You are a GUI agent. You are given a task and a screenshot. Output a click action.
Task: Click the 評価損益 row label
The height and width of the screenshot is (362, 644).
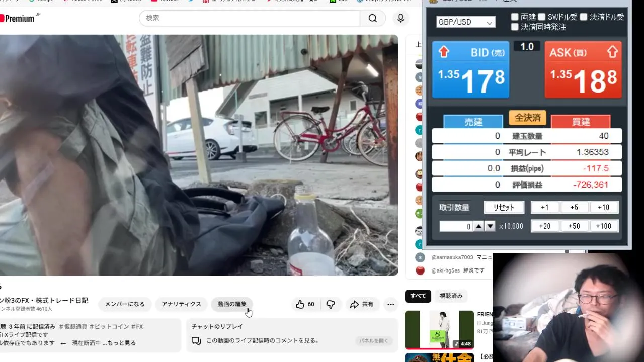coord(527,185)
